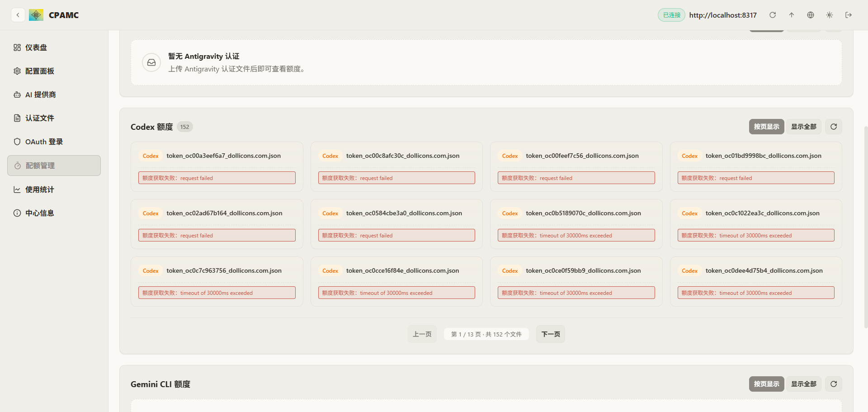The height and width of the screenshot is (412, 868).
Task: Click the logout icon in header
Action: pos(849,15)
